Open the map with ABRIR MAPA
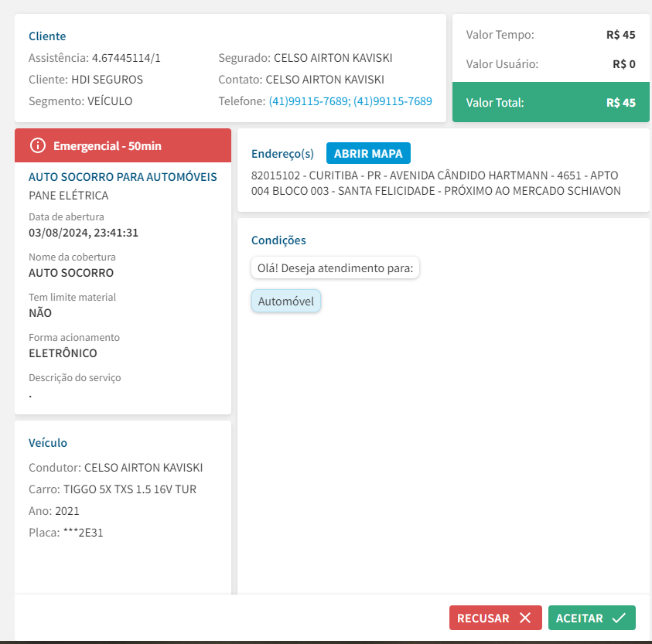The image size is (652, 644). (x=368, y=153)
